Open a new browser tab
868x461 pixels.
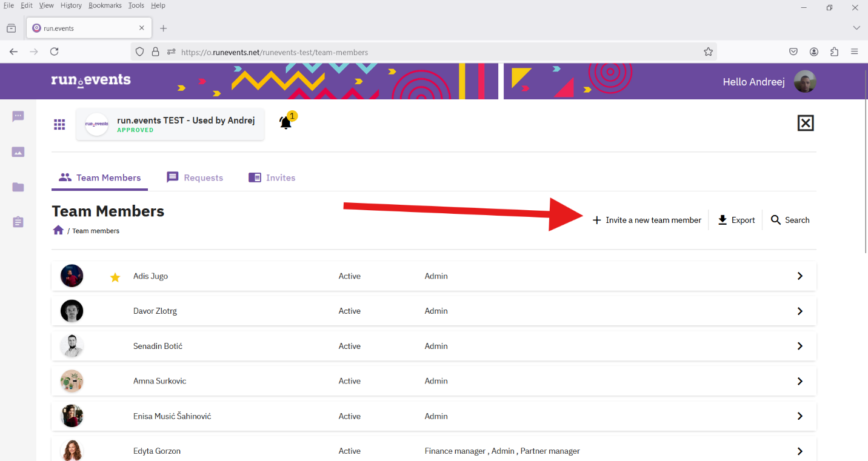[x=163, y=28]
